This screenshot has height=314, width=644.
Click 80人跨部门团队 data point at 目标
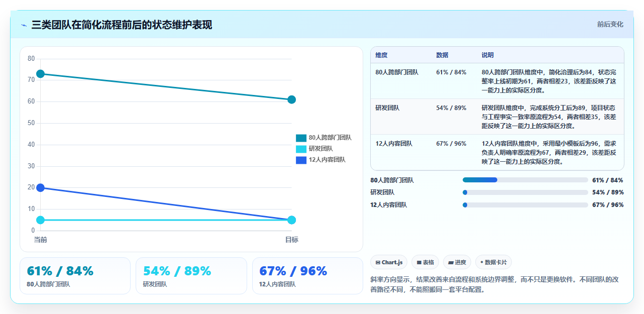coord(291,99)
